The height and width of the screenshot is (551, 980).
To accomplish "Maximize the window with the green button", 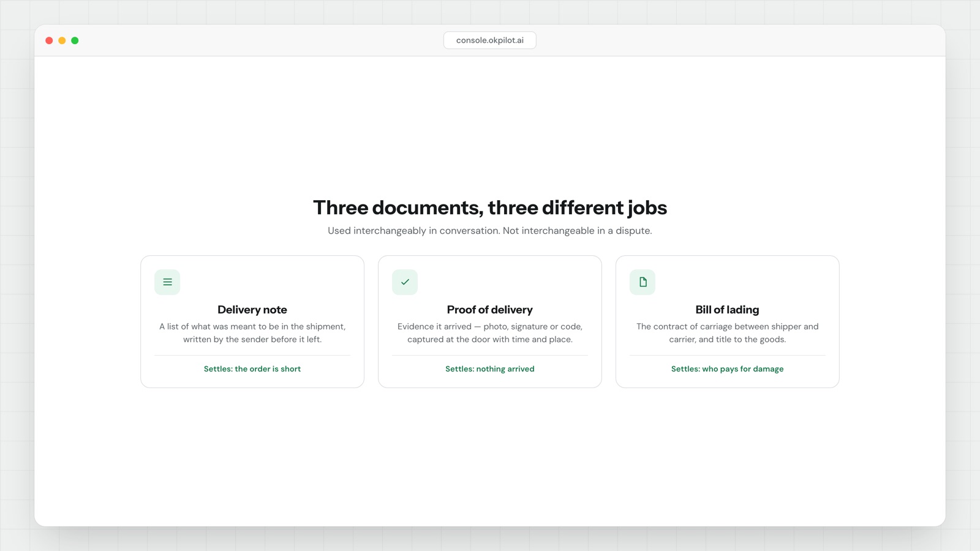I will (x=75, y=40).
